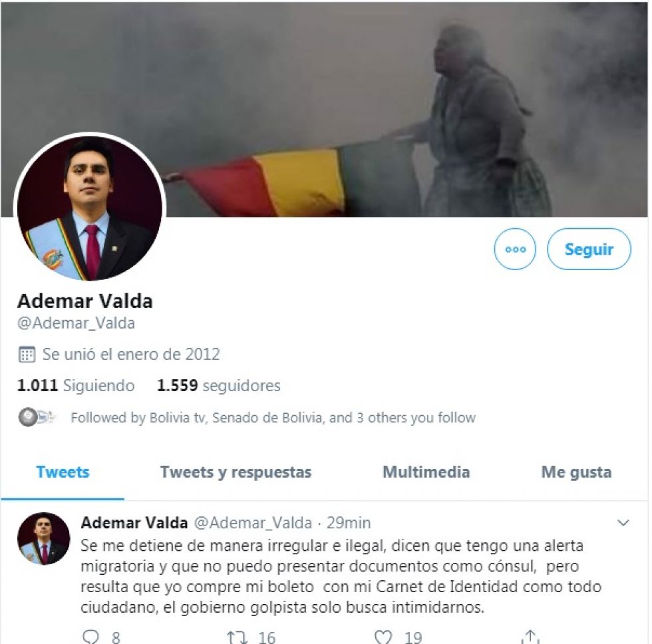Click the @Ademar_Valda handle in the tweet header
Viewport: 652px width, 644px height.
pos(253,523)
